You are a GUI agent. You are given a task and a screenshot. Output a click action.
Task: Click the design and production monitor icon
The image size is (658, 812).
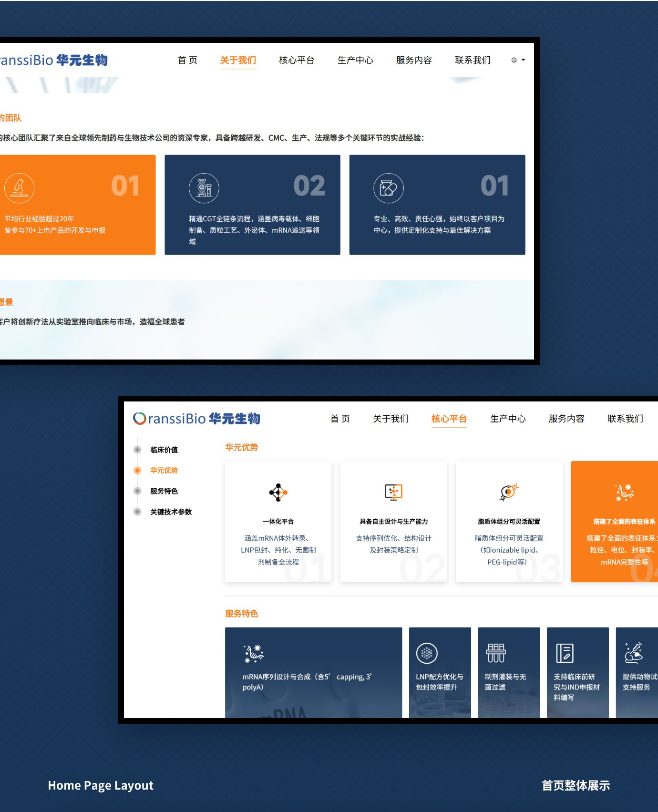pos(393,492)
